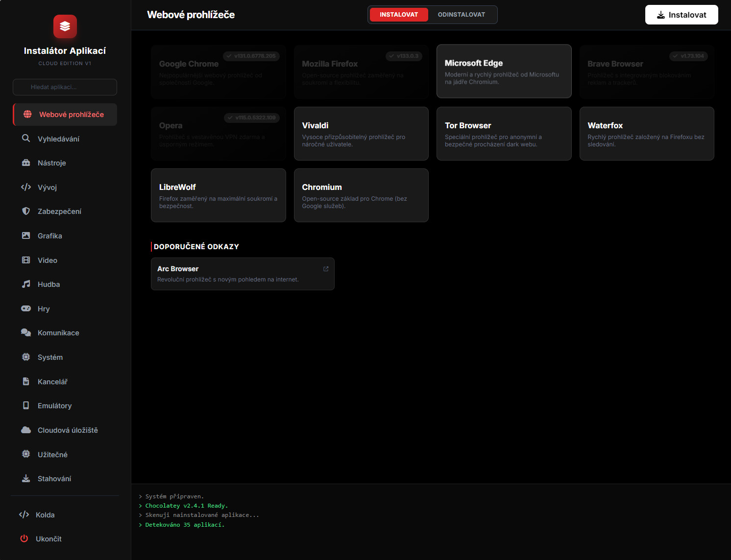Click the download icon beside Stahování
Image resolution: width=731 pixels, height=560 pixels.
click(x=26, y=479)
